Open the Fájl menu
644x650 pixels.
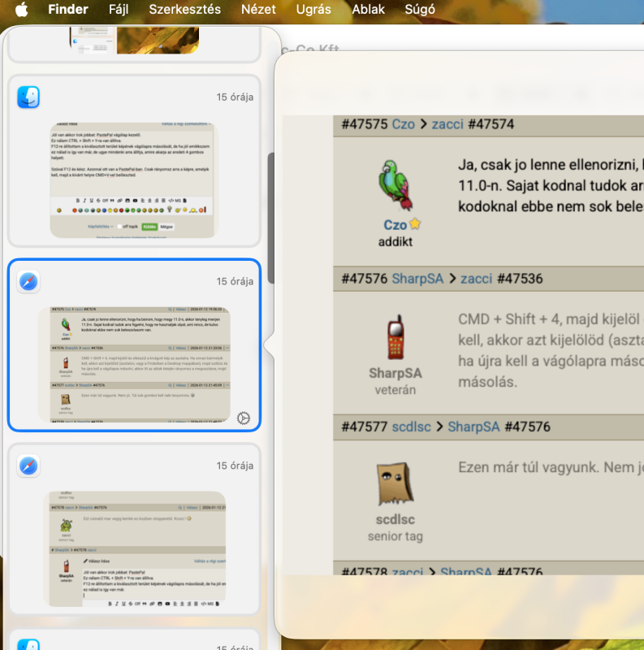[119, 9]
